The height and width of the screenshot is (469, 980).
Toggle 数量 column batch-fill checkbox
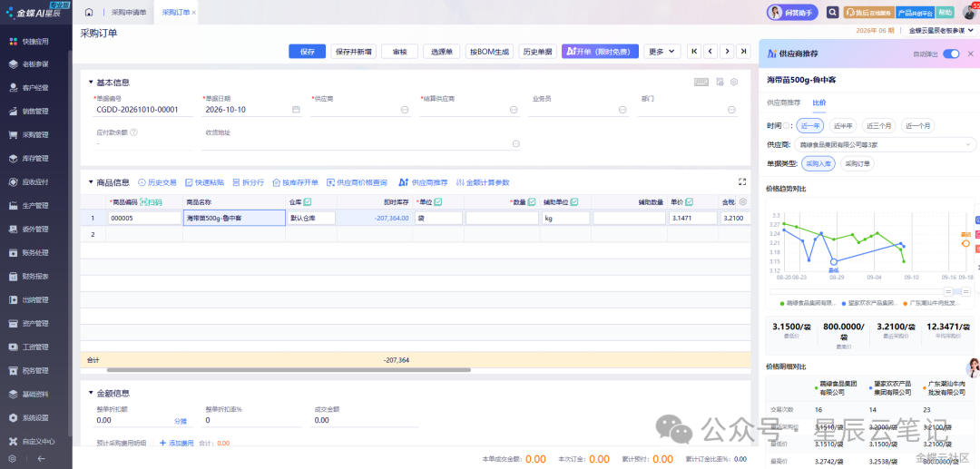pos(532,201)
